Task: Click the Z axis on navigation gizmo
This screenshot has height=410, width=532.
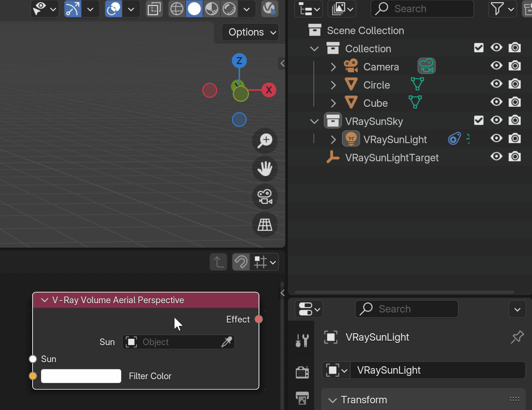Action: point(239,60)
